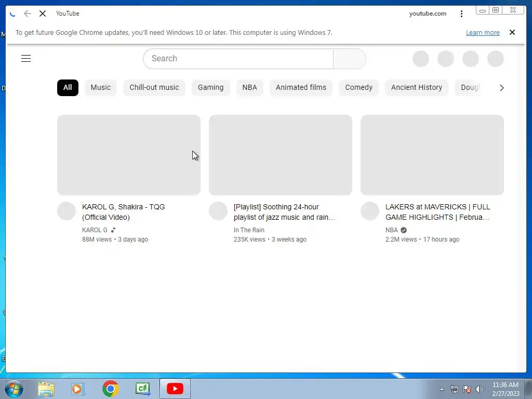Open Google Chrome from taskbar

[x=110, y=389]
